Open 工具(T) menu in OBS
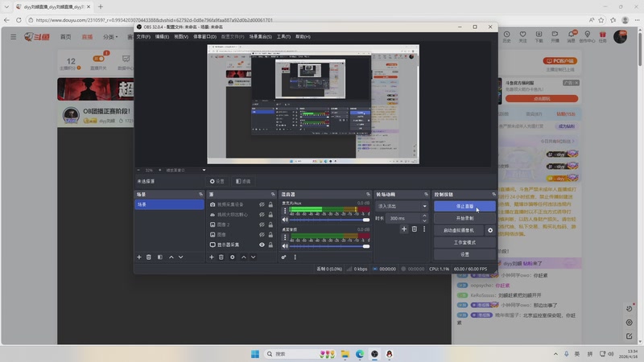The image size is (644, 362). (x=283, y=36)
